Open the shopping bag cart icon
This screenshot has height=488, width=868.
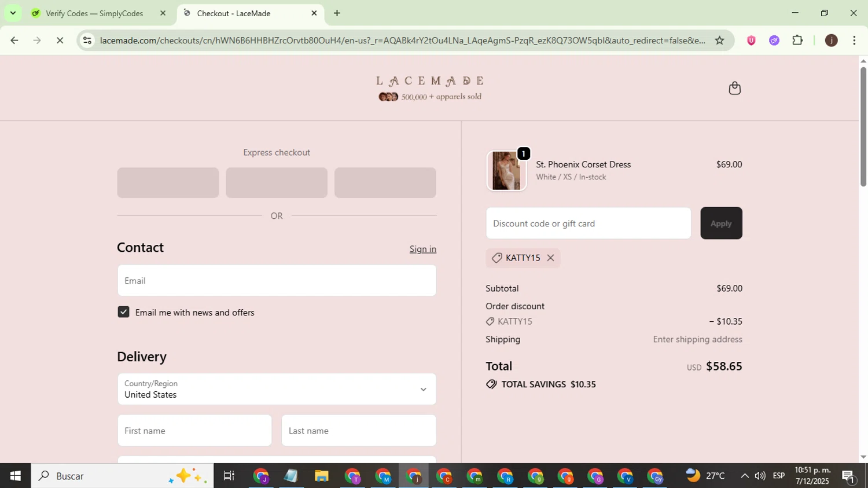(x=734, y=88)
